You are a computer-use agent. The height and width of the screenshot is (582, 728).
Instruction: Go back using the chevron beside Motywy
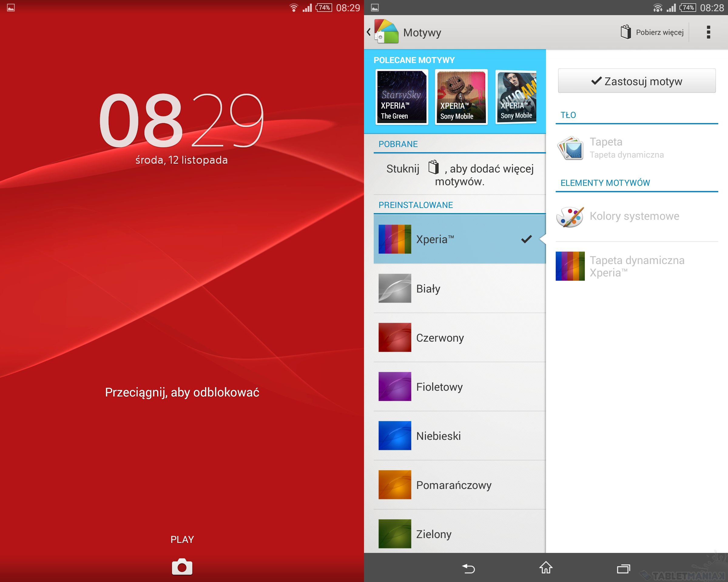369,32
